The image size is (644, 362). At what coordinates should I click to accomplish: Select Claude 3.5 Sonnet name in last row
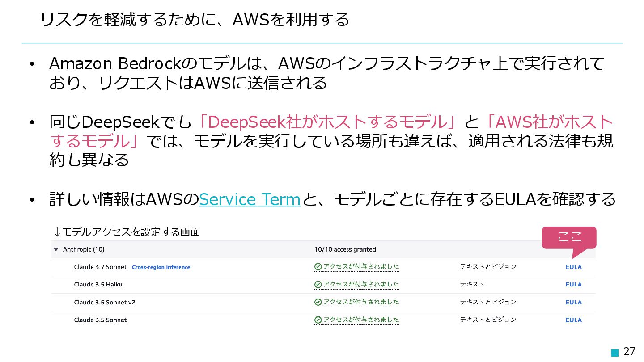click(100, 320)
